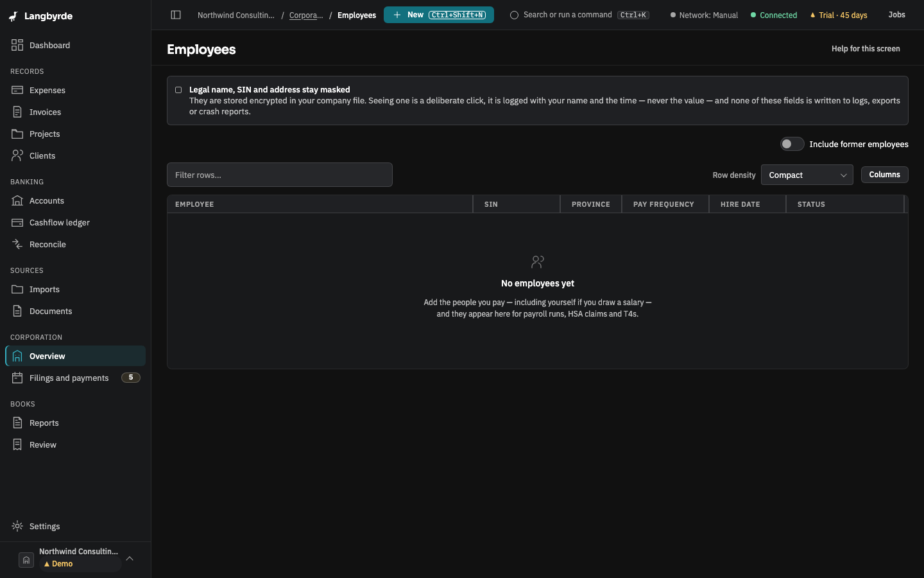The image size is (924, 578).
Task: Click the Invoices document icon
Action: tap(17, 112)
